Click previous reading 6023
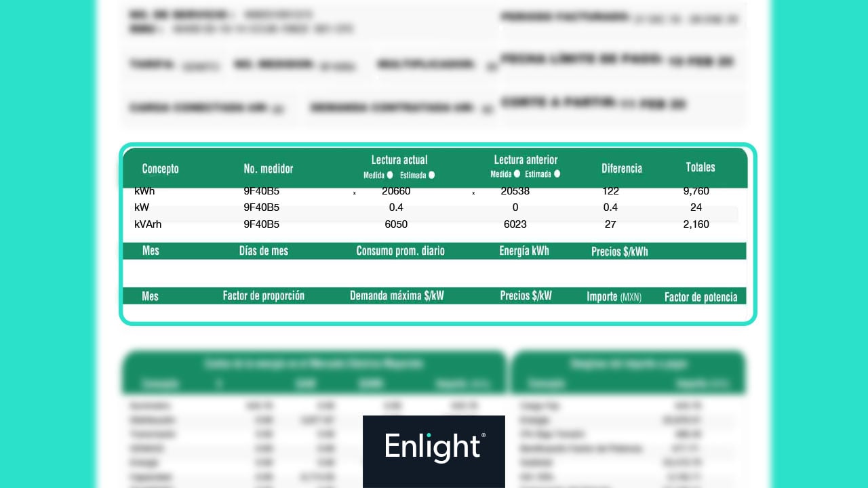868x488 pixels. (515, 224)
